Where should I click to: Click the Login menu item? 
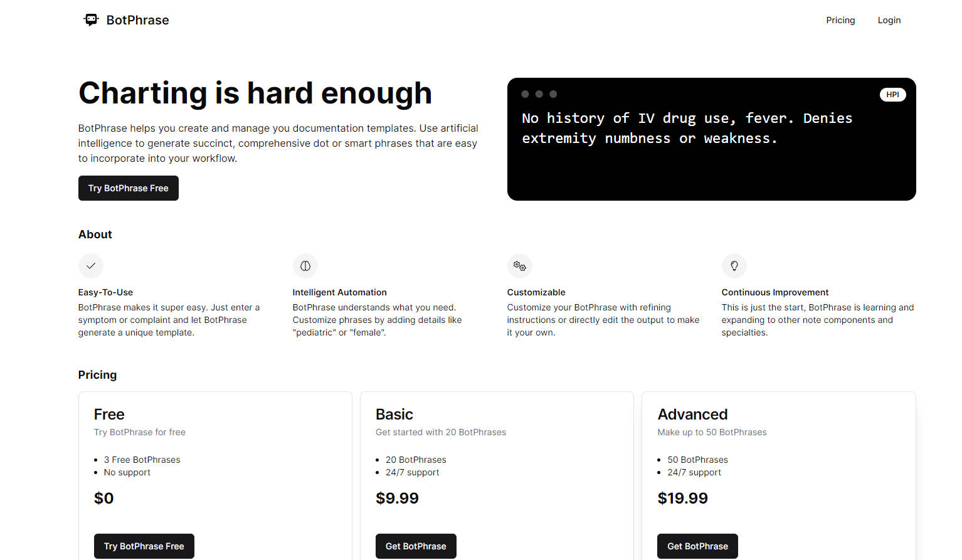coord(889,19)
